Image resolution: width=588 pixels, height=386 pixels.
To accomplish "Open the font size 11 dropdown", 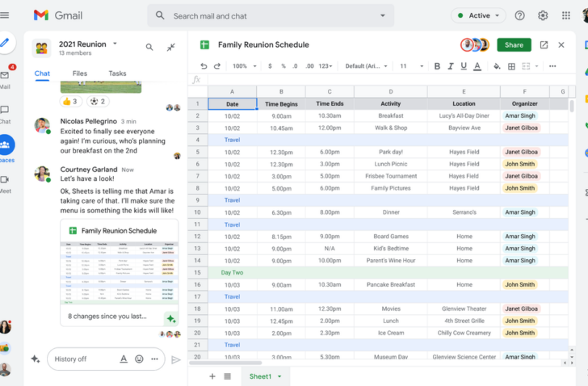I will [x=411, y=66].
